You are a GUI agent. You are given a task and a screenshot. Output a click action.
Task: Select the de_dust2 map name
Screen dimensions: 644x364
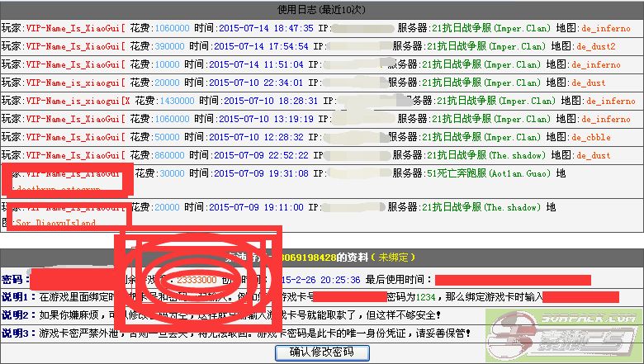596,46
